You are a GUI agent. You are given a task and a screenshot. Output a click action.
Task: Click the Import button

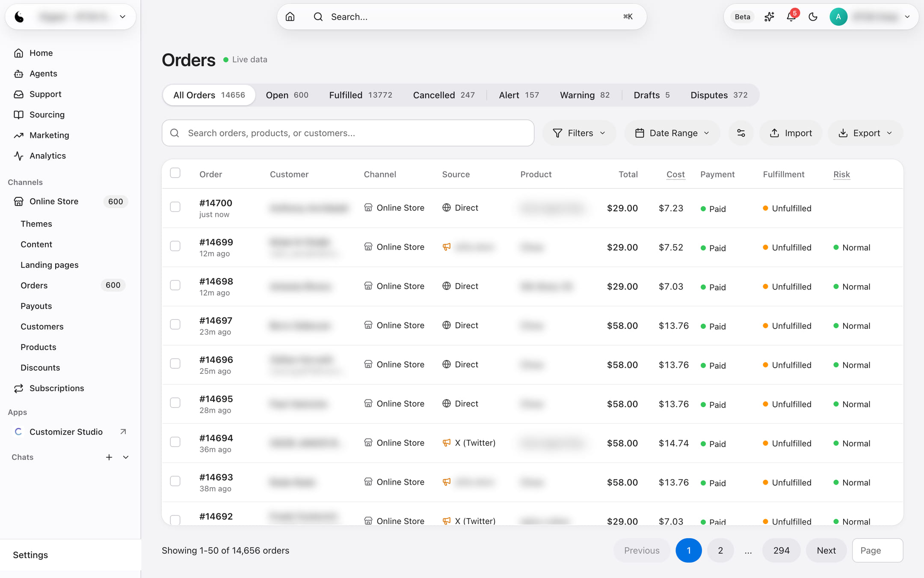pos(791,133)
